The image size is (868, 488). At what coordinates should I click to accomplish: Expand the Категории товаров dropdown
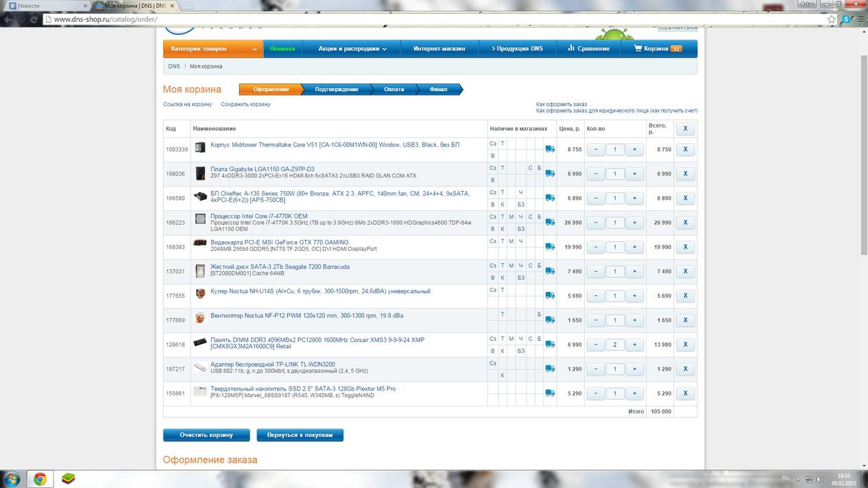[213, 49]
